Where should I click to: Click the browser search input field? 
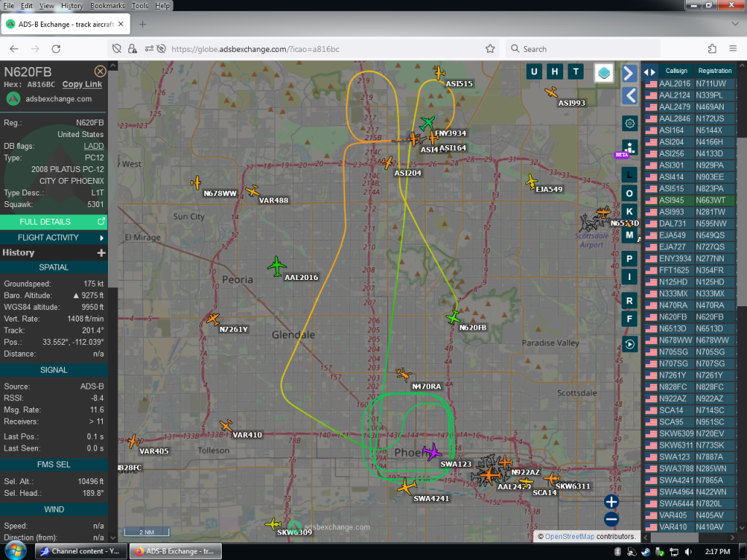(583, 49)
